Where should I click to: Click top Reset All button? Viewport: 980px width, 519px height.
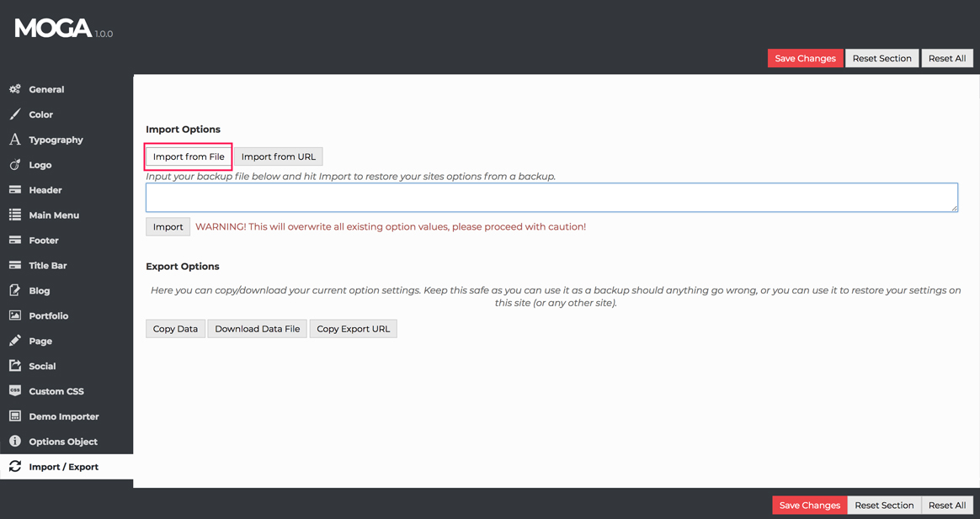click(x=947, y=58)
